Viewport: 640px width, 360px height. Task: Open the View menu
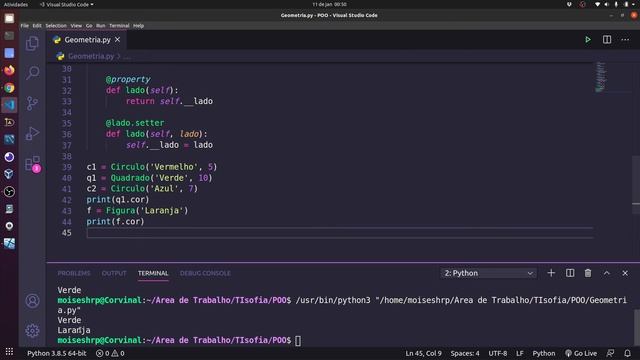[76, 26]
